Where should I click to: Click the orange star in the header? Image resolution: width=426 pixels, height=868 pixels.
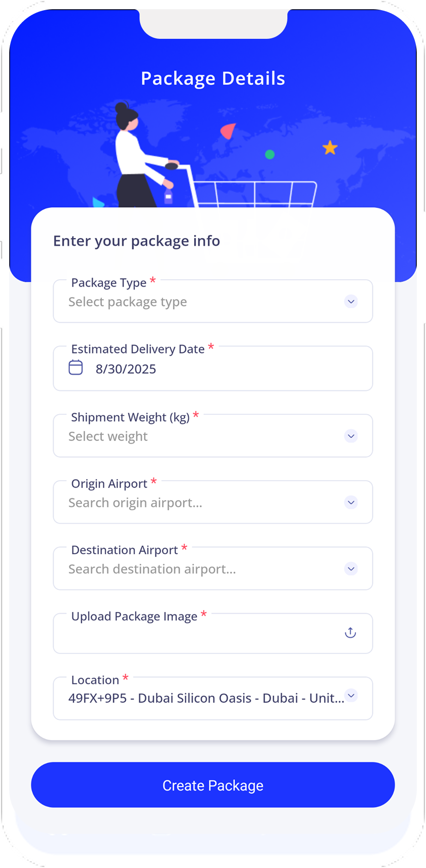330,148
